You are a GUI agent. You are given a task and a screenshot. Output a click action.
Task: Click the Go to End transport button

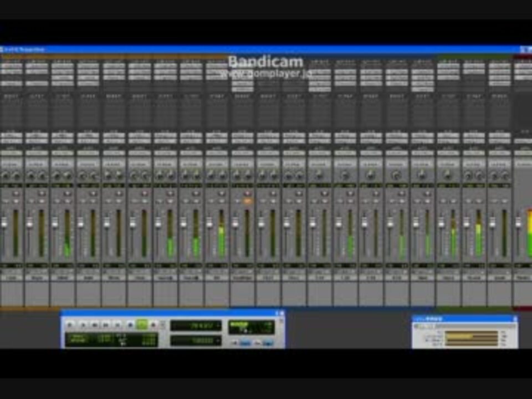pos(117,325)
